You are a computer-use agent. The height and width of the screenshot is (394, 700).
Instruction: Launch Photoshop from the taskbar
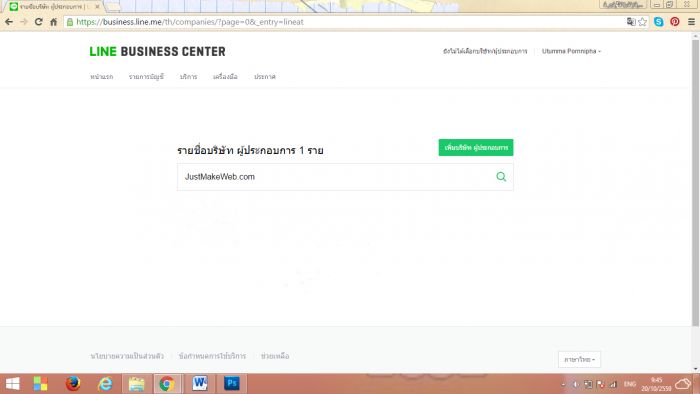click(x=232, y=383)
